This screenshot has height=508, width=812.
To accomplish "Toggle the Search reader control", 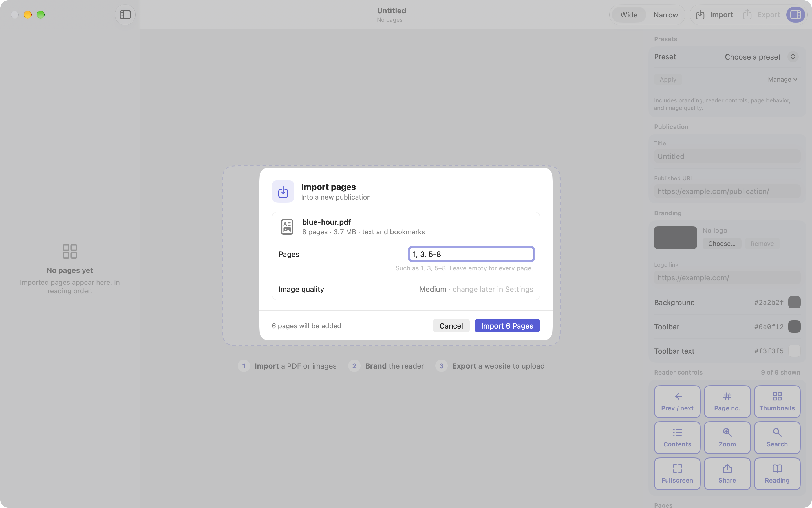I will click(777, 438).
